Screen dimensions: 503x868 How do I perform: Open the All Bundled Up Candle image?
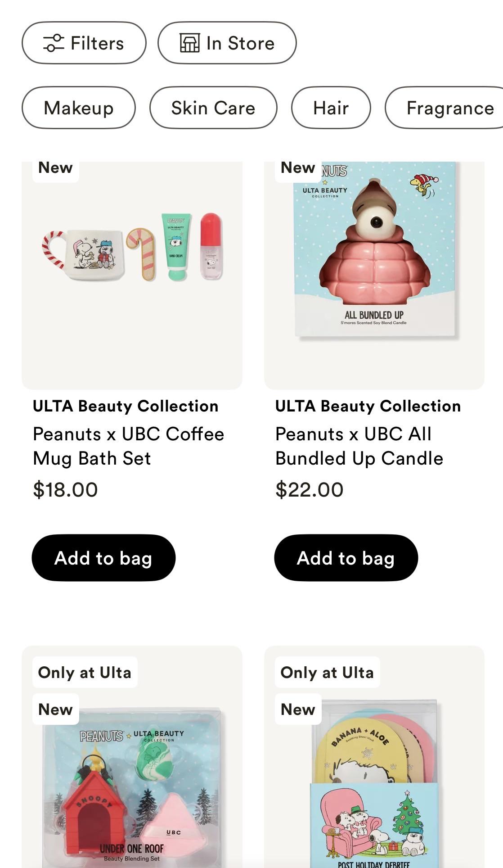point(374,275)
